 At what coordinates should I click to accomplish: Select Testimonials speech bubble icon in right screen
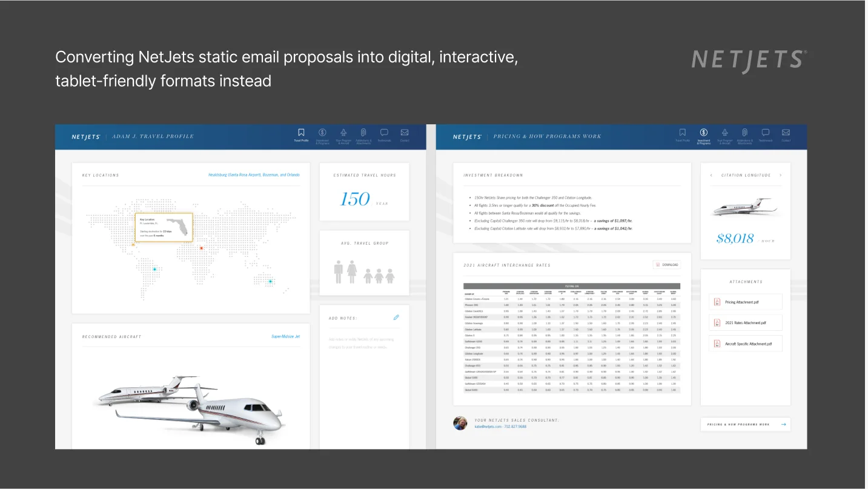coord(766,132)
